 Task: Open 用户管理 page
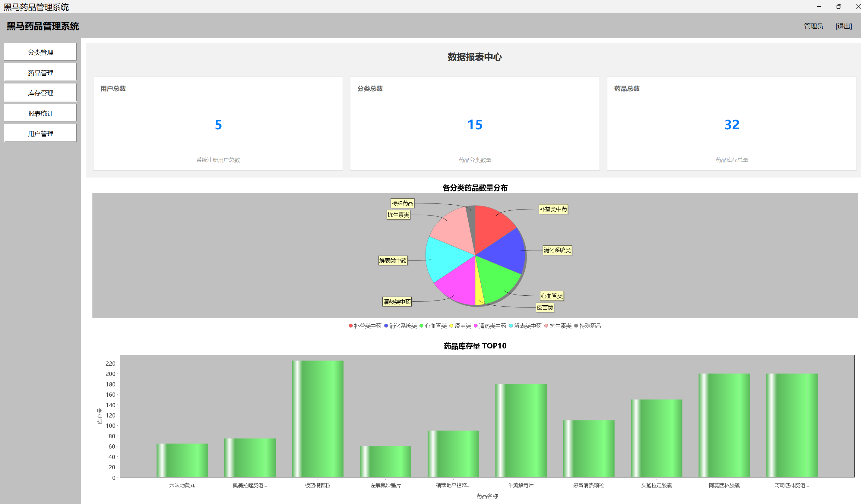tap(40, 133)
